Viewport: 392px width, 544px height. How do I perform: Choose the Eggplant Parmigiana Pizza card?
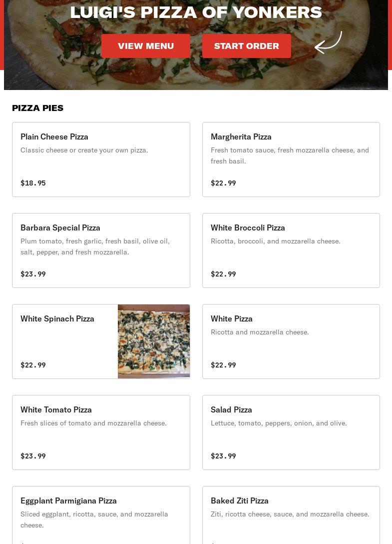101,515
